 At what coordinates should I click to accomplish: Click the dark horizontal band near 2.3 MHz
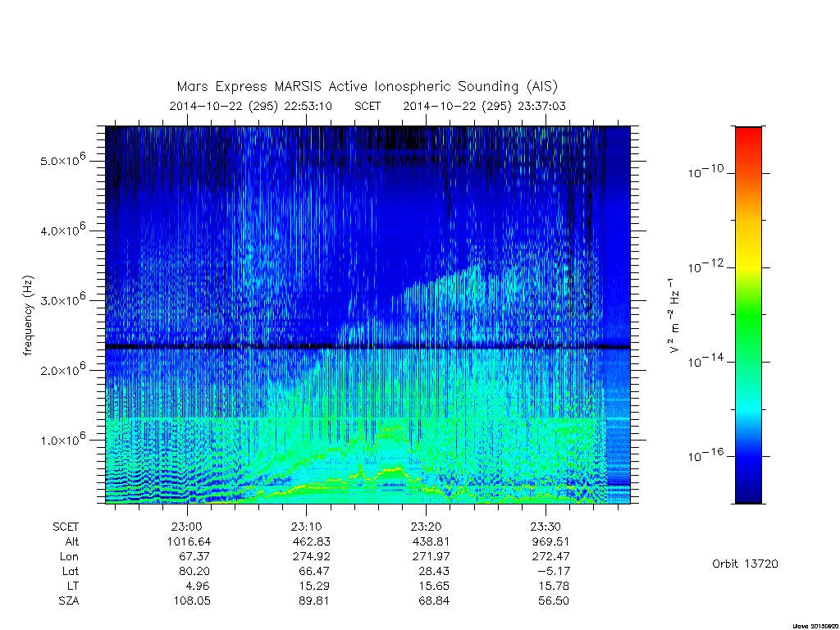pyautogui.click(x=368, y=347)
